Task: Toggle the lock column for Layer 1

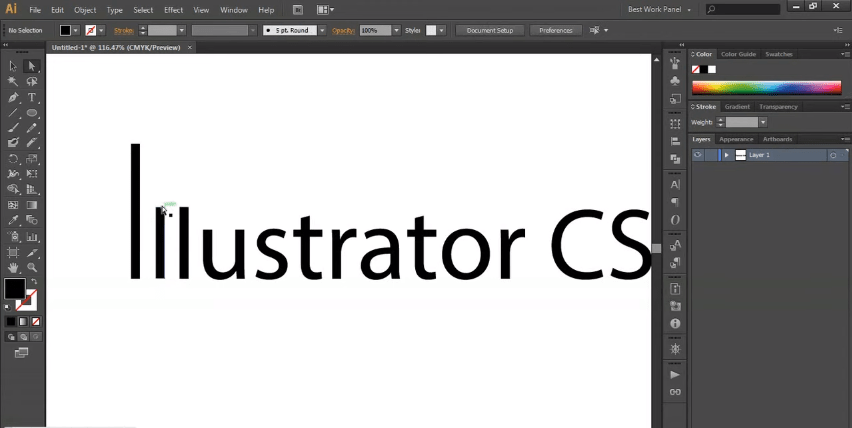Action: pos(711,155)
